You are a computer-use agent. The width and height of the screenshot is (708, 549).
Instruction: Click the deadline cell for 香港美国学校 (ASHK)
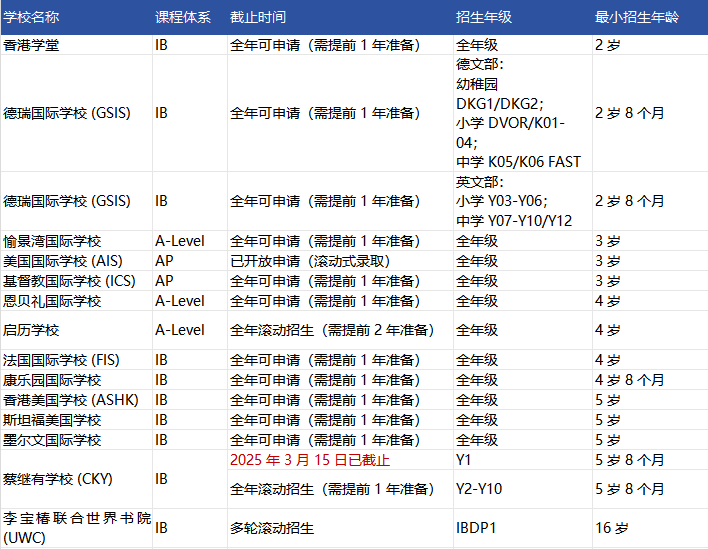click(x=340, y=400)
